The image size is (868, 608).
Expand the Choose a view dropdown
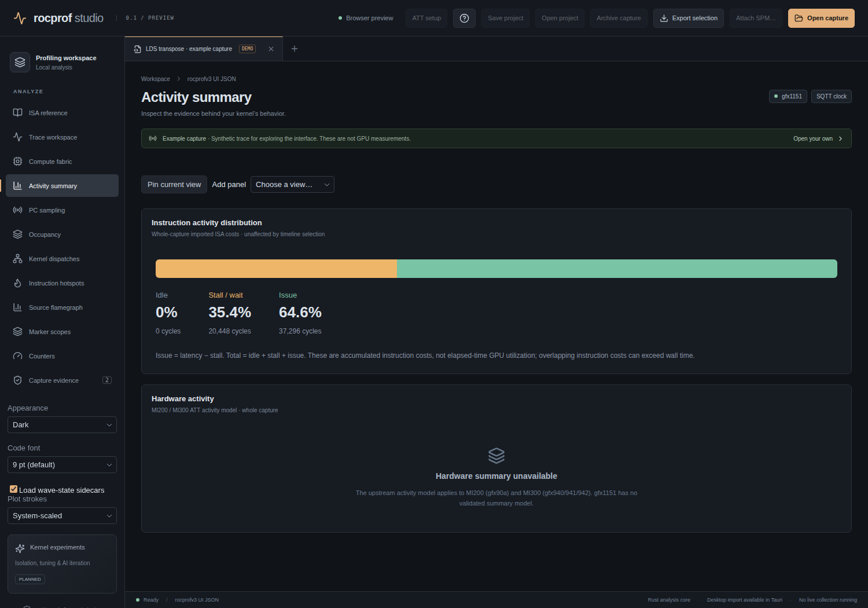(292, 185)
